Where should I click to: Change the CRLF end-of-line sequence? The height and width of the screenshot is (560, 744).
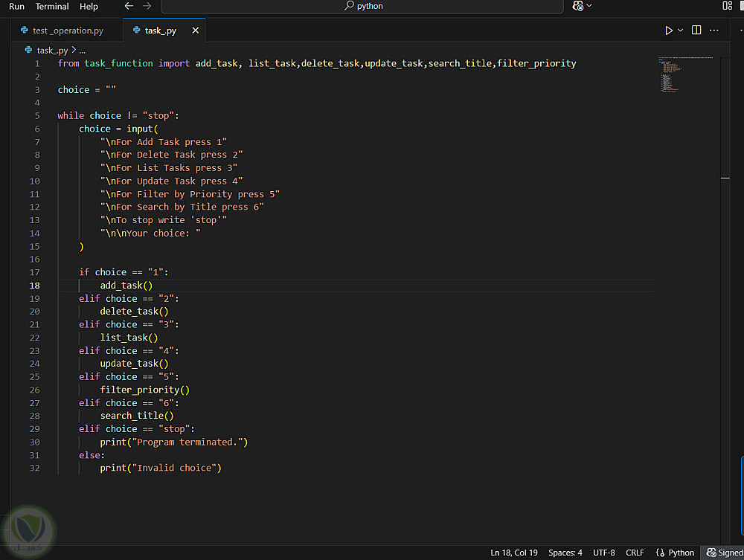[x=635, y=553]
